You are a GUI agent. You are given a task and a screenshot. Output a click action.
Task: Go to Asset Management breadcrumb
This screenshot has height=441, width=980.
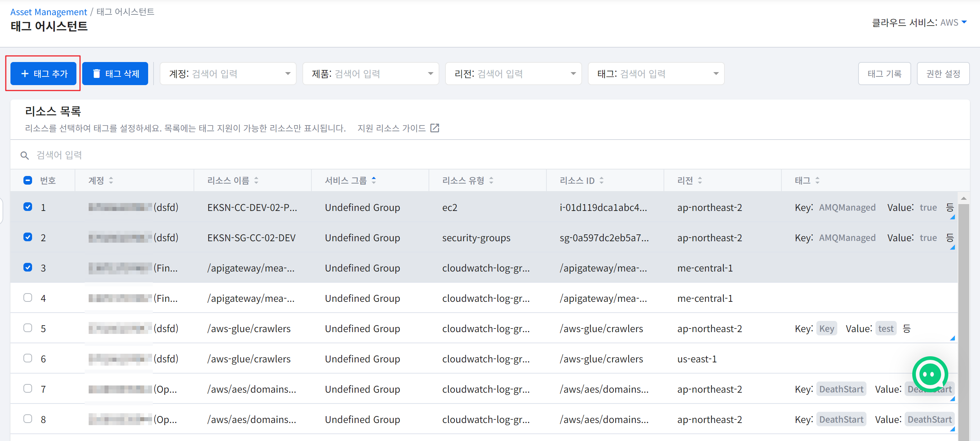[49, 12]
